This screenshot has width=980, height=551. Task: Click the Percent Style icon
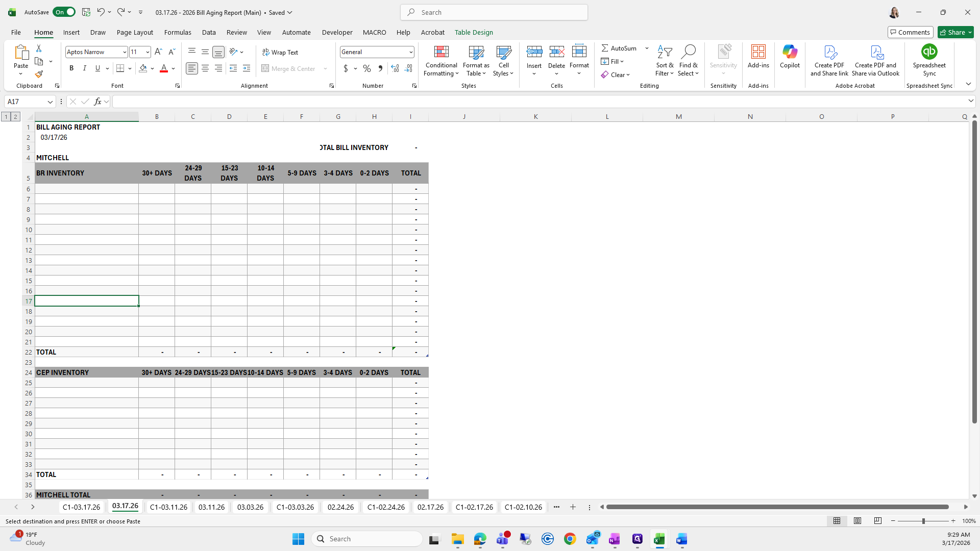366,68
